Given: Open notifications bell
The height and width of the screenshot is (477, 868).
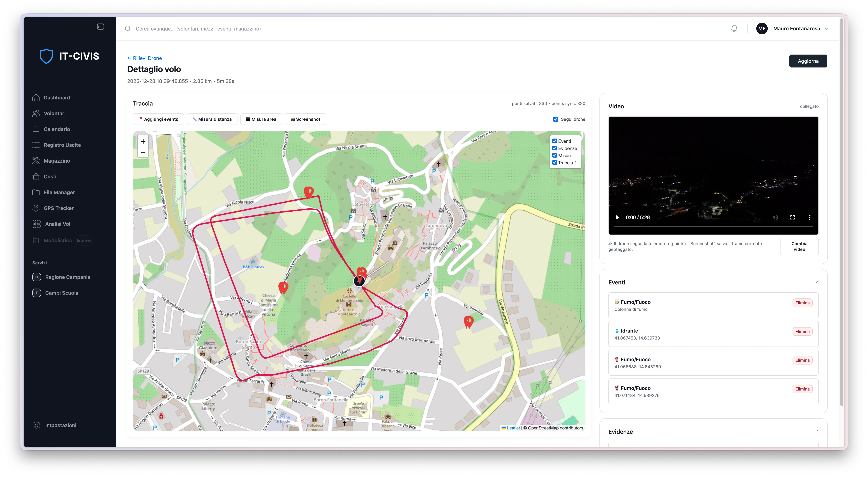Looking at the screenshot, I should 734,29.
